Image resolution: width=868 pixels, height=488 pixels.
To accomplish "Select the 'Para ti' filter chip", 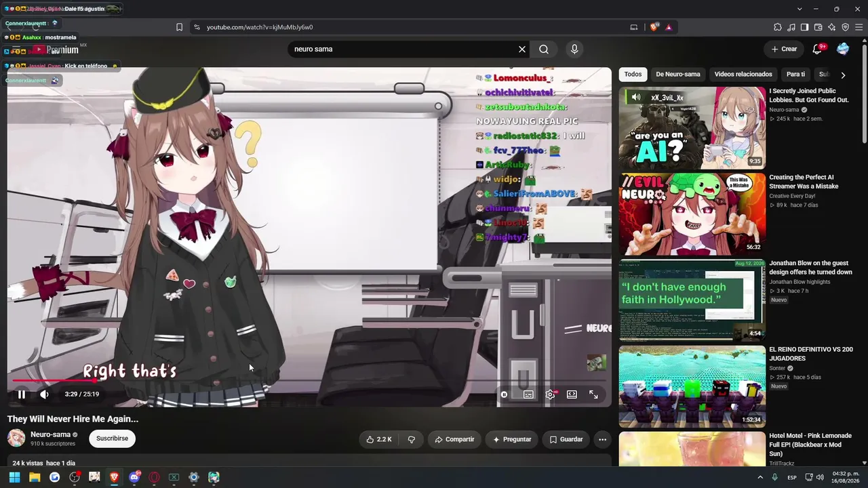I will coord(795,75).
